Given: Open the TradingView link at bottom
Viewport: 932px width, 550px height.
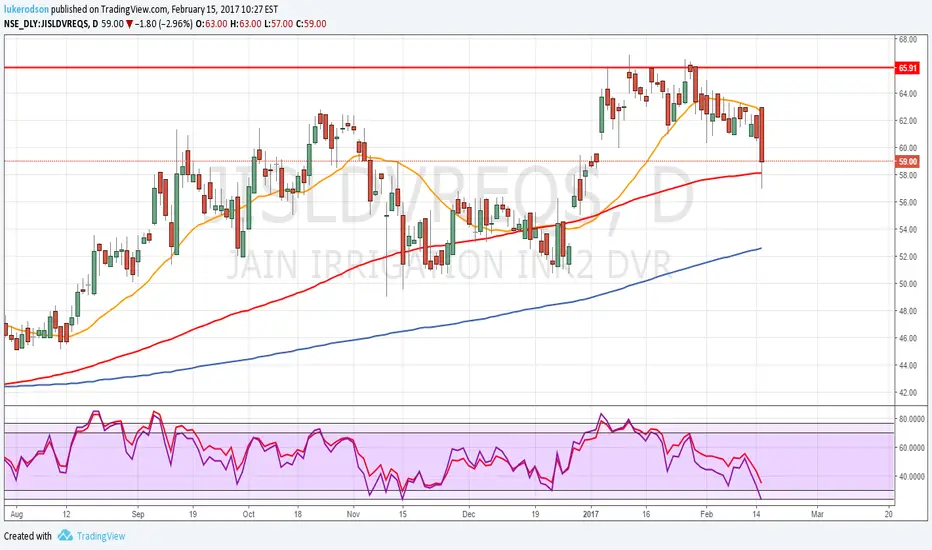Looking at the screenshot, I should [101, 536].
